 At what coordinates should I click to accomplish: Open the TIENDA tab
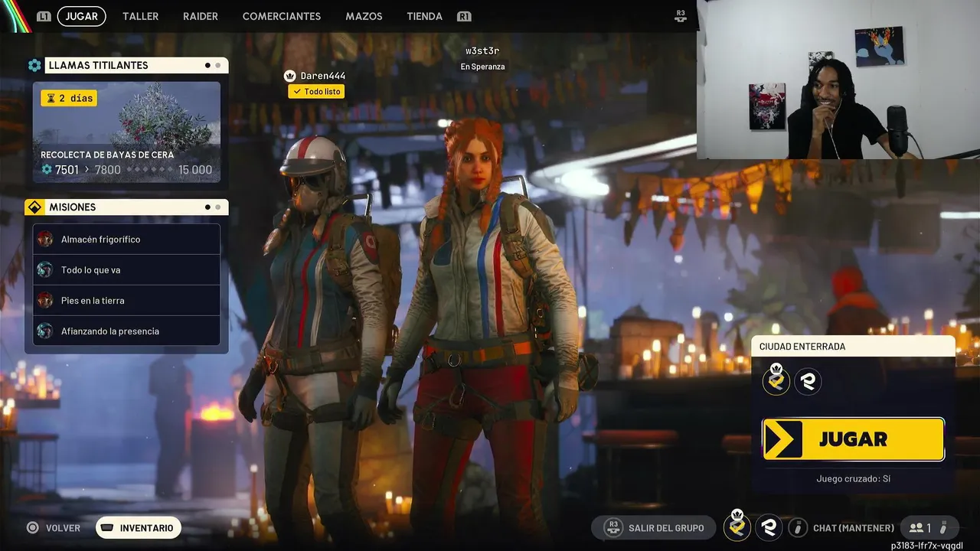[x=425, y=16]
